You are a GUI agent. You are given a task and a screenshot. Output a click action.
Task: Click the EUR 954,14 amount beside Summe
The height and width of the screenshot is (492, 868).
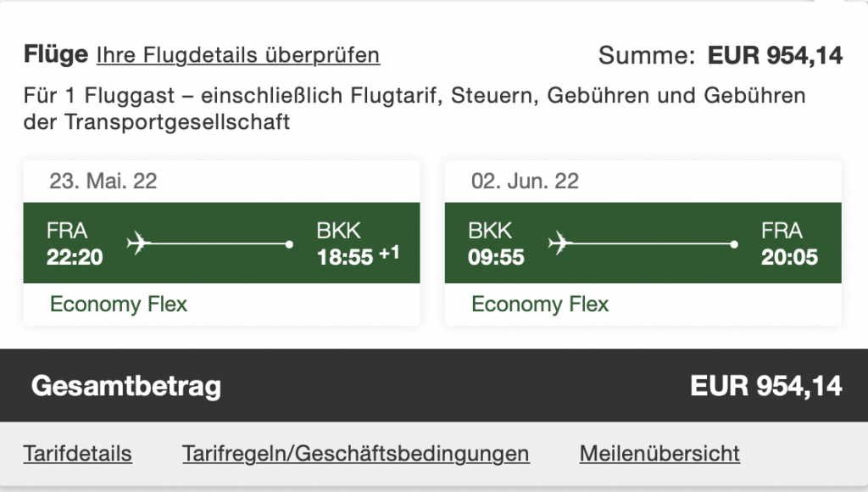click(x=776, y=56)
